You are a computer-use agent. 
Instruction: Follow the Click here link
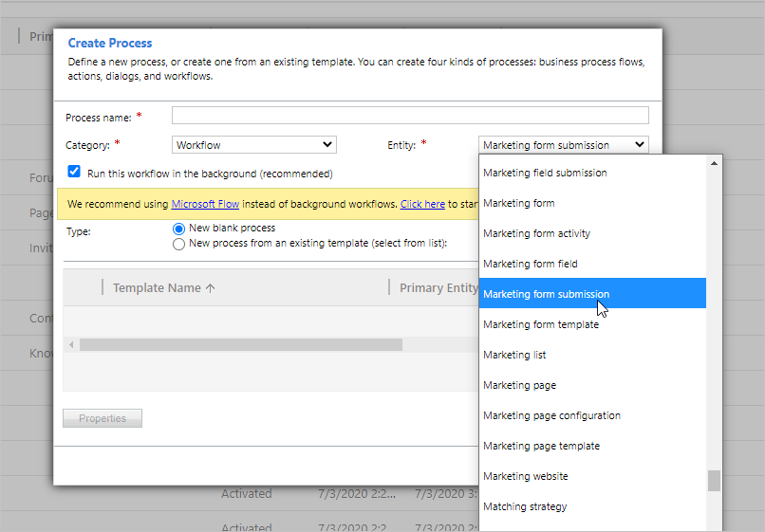(422, 204)
